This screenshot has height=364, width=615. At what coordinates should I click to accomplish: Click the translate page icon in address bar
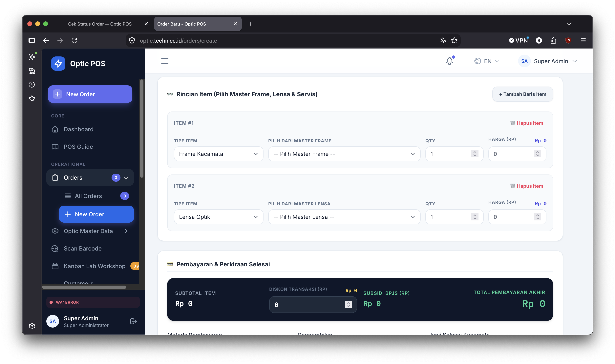443,40
